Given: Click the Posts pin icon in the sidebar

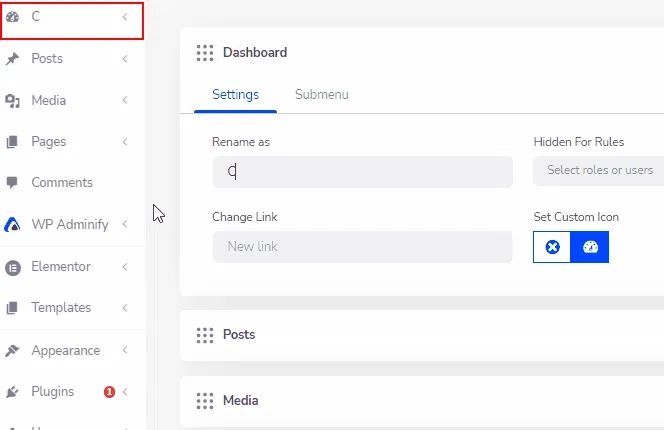Looking at the screenshot, I should pyautogui.click(x=12, y=58).
